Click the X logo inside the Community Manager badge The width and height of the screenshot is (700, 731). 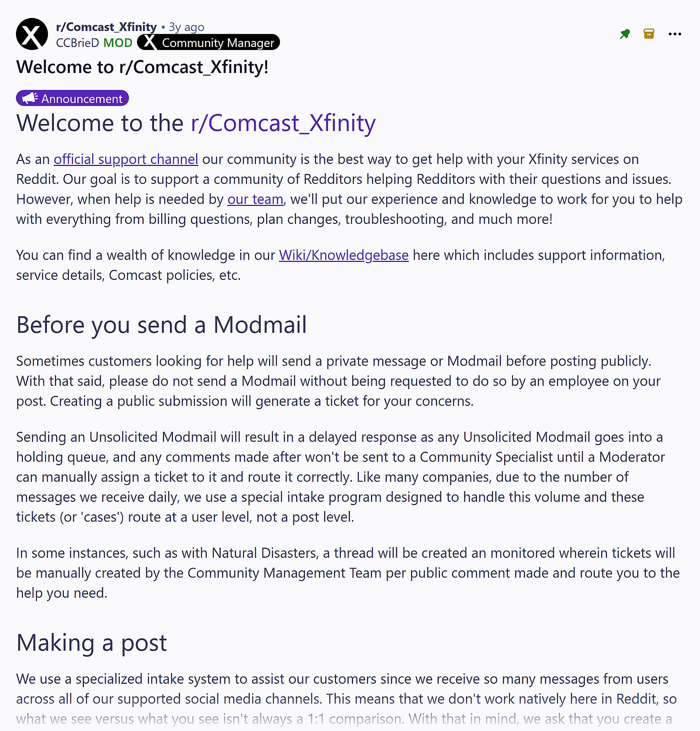149,42
